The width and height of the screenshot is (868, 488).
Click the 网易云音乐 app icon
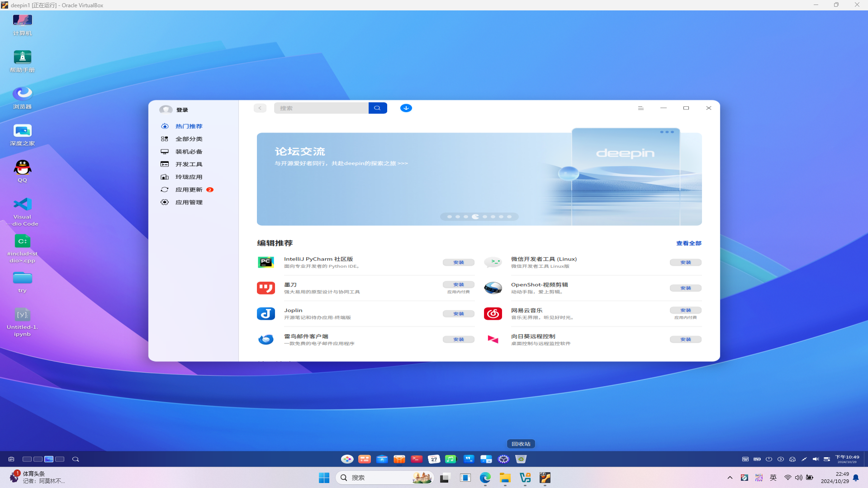[493, 313]
